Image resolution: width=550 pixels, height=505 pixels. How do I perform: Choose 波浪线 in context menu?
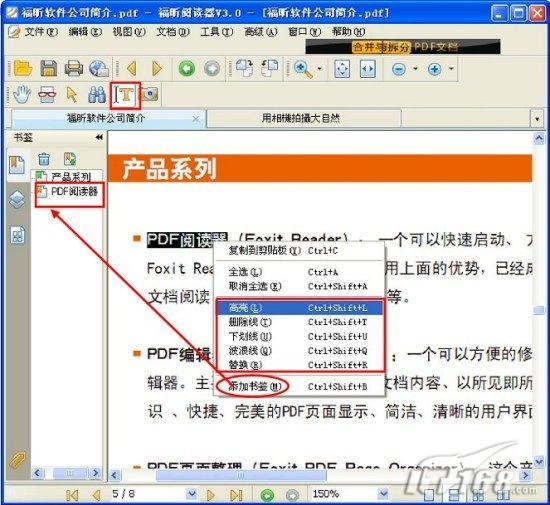click(x=300, y=351)
